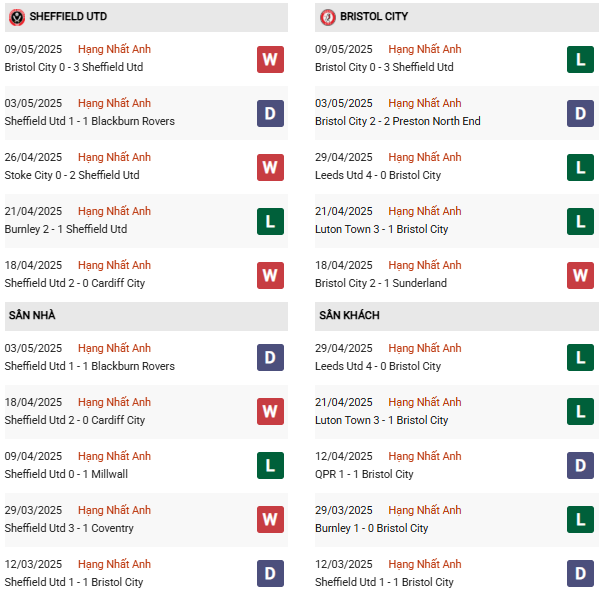
Task: Select the SÂN NHÀ section header
Action: (146, 316)
